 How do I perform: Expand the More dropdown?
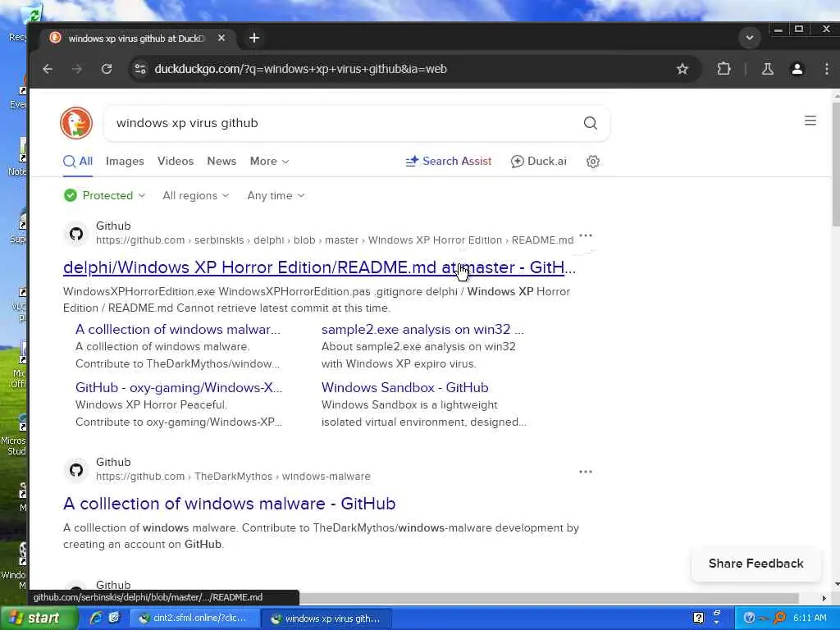[x=269, y=162]
